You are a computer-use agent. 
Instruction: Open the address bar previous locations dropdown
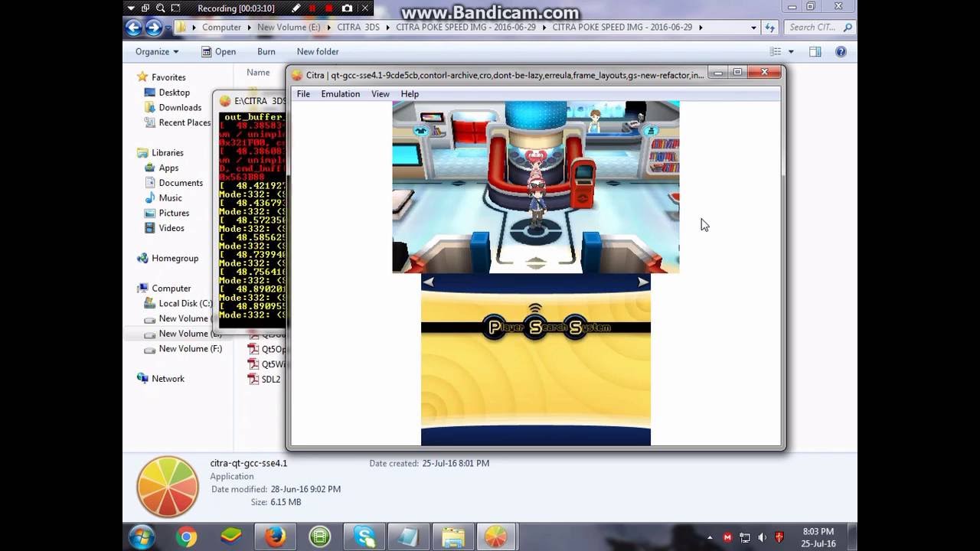tap(754, 28)
